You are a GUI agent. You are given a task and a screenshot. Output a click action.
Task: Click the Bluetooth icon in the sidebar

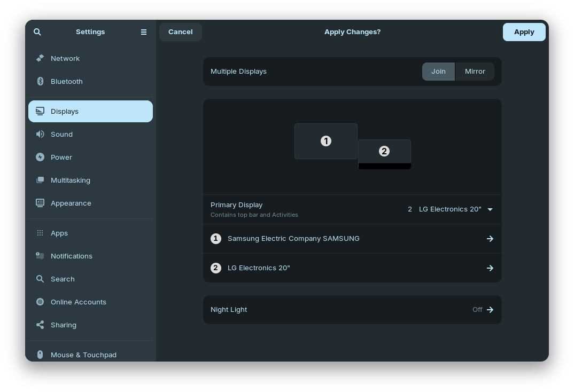(40, 81)
